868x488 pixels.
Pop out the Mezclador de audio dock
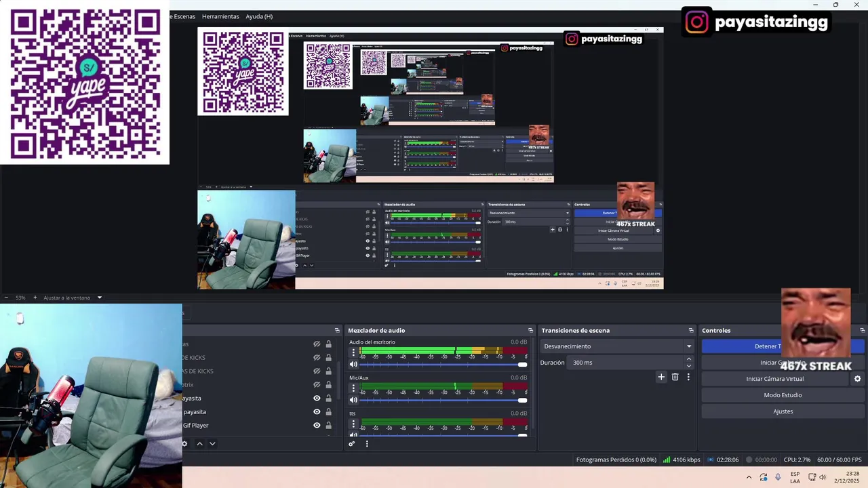(530, 331)
